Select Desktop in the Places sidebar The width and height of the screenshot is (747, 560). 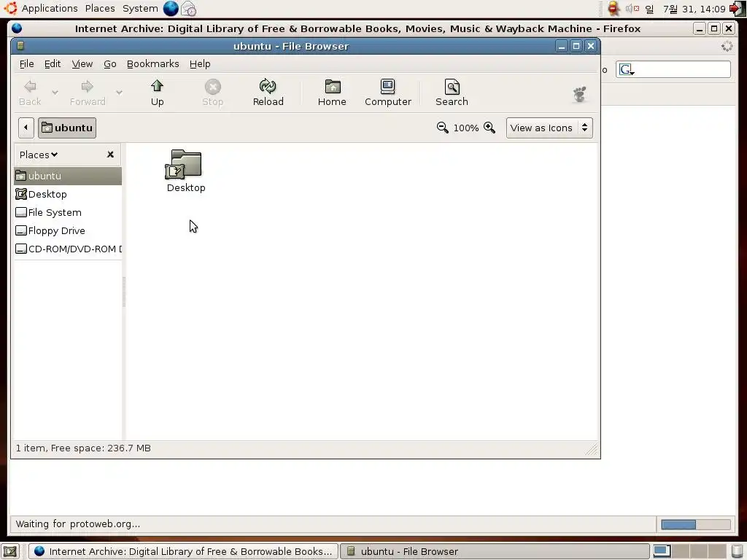(68, 194)
